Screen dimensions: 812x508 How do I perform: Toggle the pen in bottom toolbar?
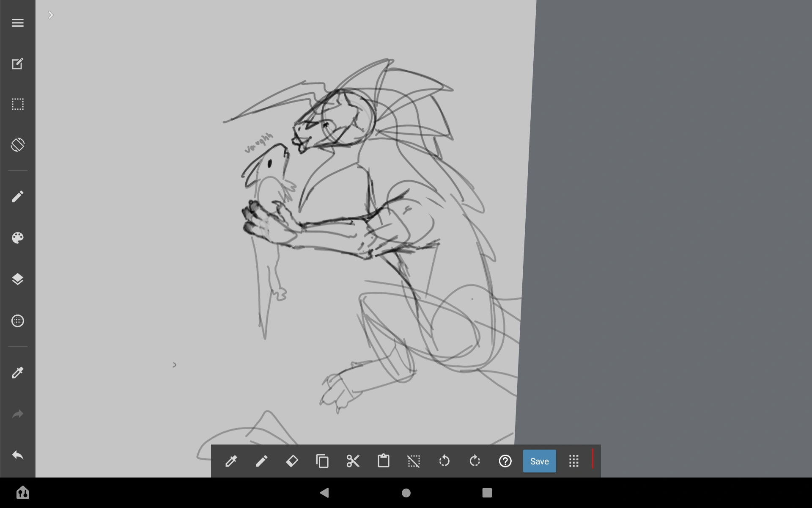pos(261,461)
